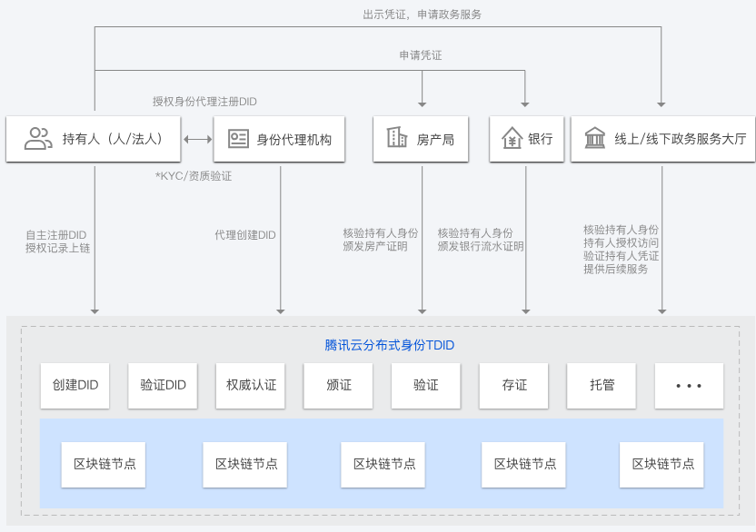
Task: Click the 存证 module
Action: (513, 385)
